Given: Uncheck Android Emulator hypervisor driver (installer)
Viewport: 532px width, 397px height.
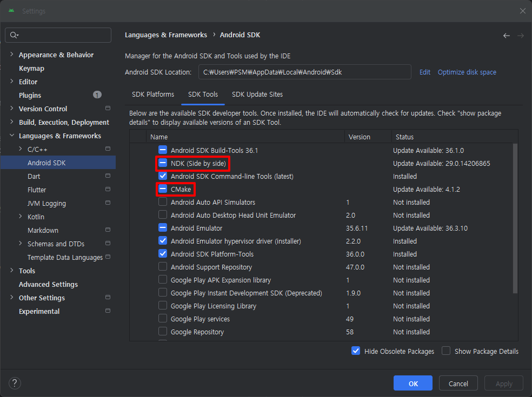Looking at the screenshot, I should [x=163, y=241].
